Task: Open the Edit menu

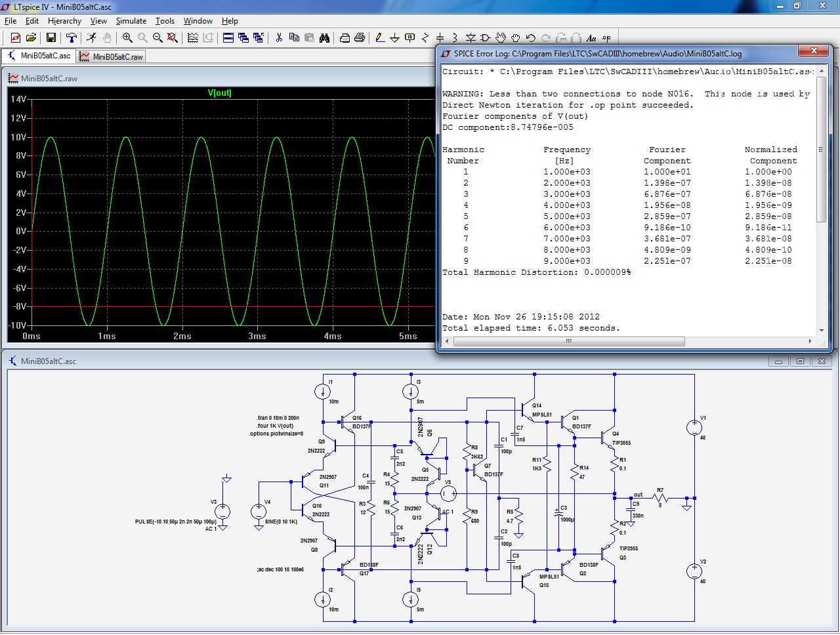Action: click(x=32, y=21)
